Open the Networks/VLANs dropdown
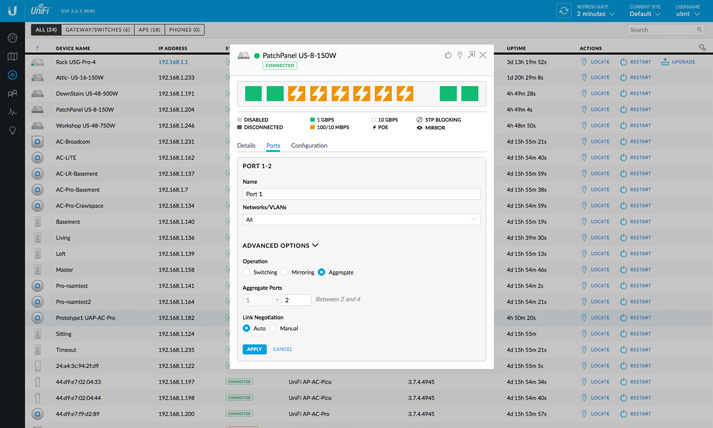The height and width of the screenshot is (428, 713). click(x=361, y=220)
